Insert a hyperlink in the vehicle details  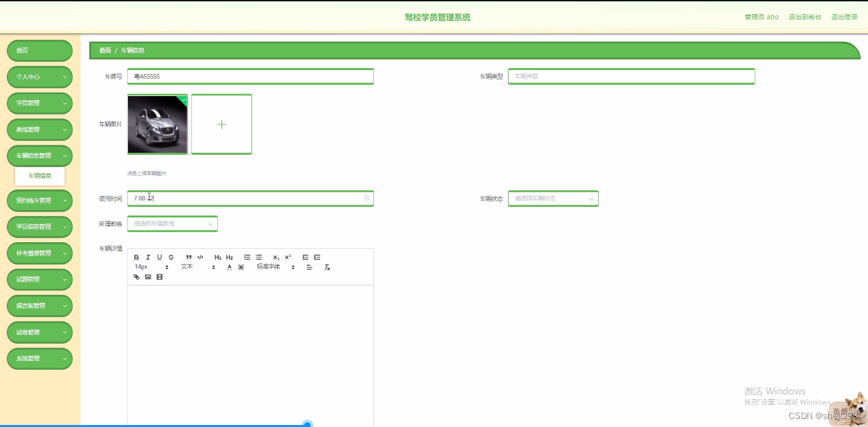pyautogui.click(x=136, y=276)
